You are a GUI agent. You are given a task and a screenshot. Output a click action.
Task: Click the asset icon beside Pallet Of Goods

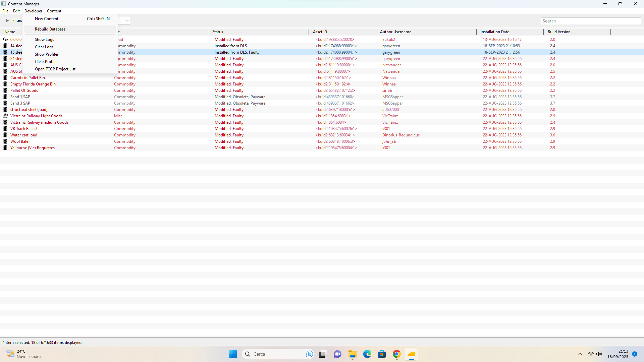pos(5,90)
